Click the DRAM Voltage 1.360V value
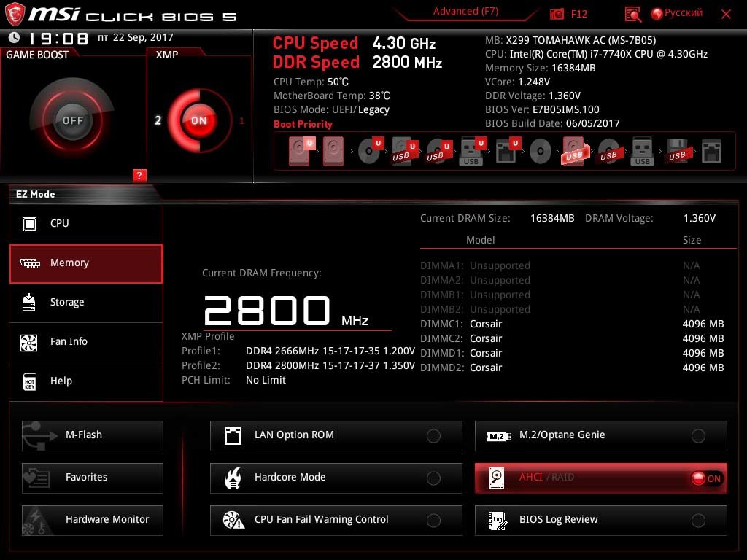 pyautogui.click(x=700, y=218)
